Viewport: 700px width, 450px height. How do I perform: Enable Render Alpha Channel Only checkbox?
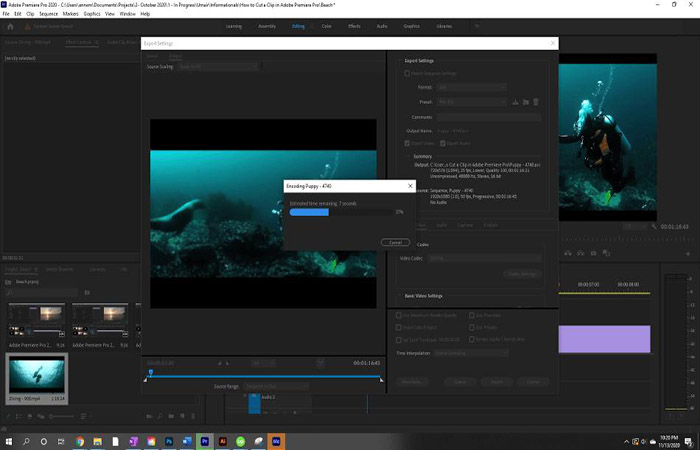(x=471, y=339)
